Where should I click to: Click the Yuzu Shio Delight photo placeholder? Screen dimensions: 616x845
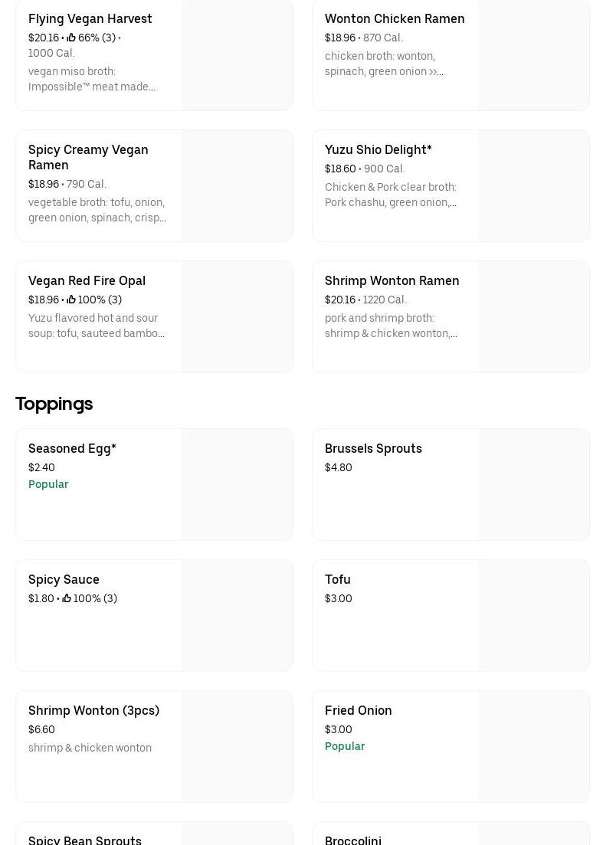(533, 186)
